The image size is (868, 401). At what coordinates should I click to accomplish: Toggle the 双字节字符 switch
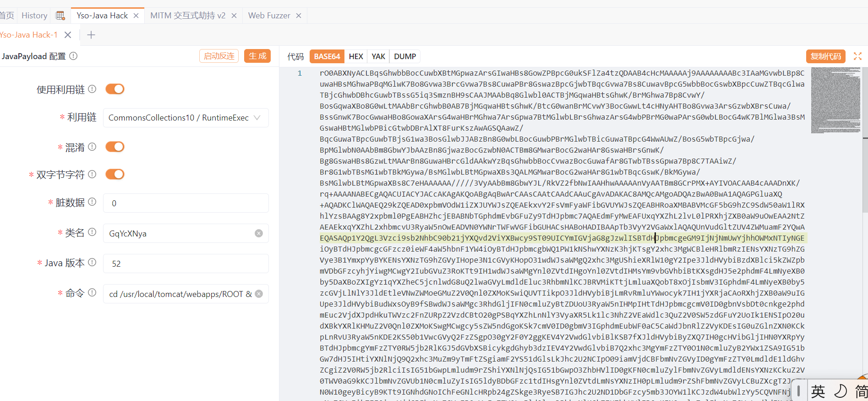click(115, 174)
